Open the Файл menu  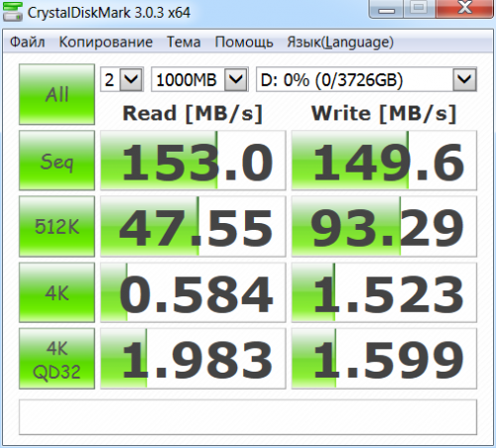(x=28, y=42)
